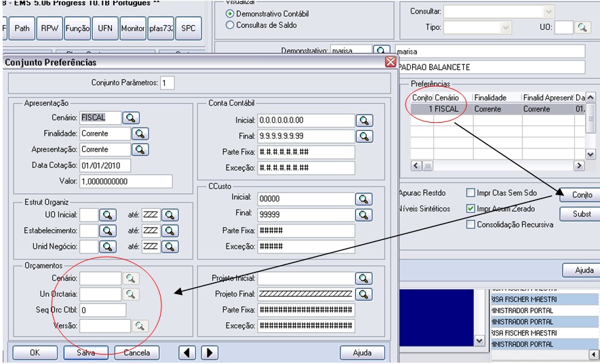
Task: Open lookup for UO Inicial até field
Action: 170,215
